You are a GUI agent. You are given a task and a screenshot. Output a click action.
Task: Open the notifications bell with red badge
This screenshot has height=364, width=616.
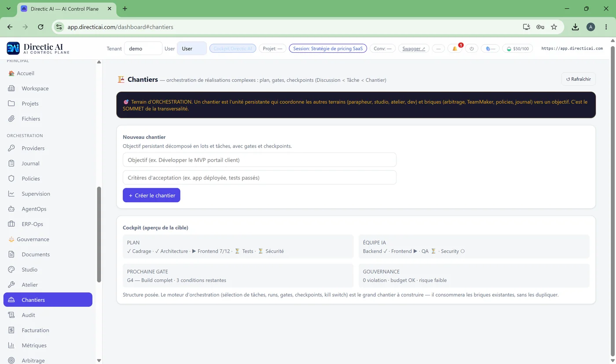(455, 48)
